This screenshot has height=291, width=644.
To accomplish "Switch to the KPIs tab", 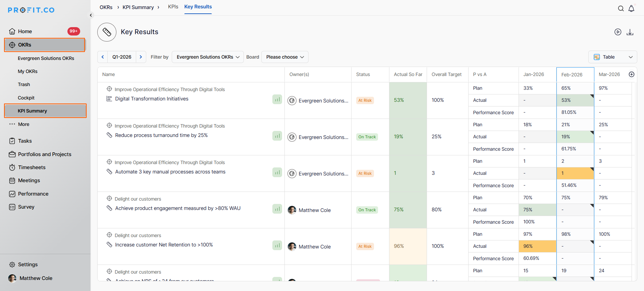I will click(173, 7).
